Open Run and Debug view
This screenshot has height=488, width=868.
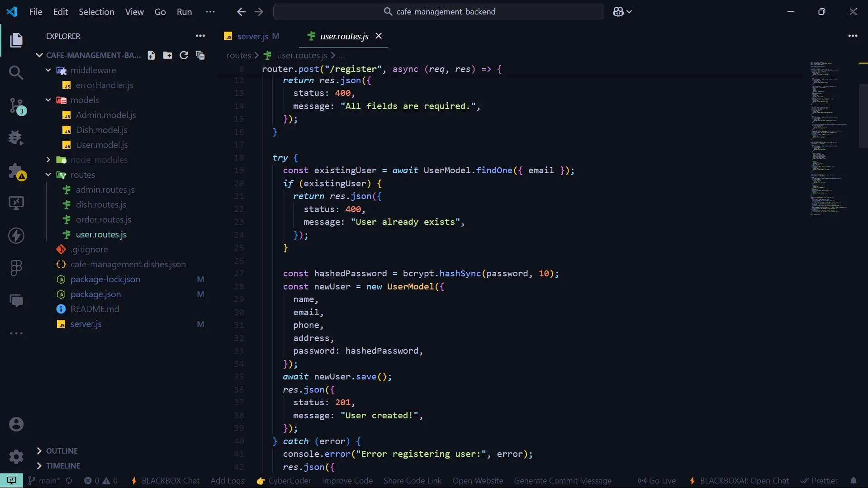(x=16, y=137)
